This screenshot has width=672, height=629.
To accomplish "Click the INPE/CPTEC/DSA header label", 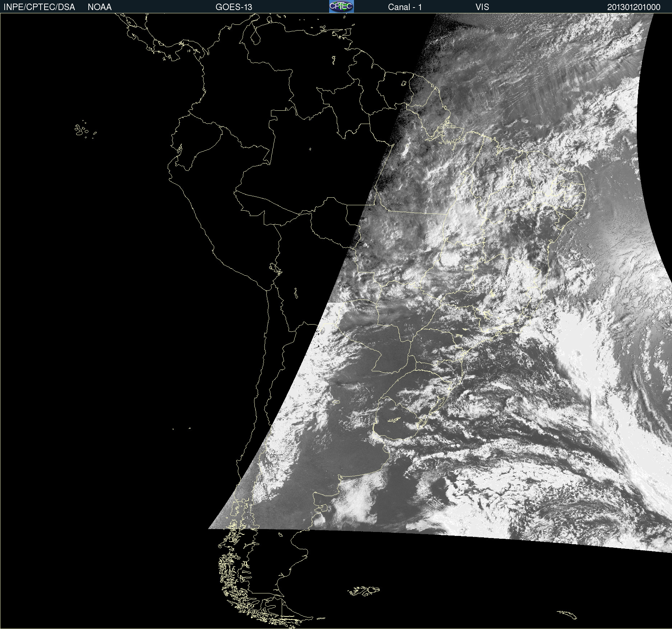I will (x=39, y=7).
